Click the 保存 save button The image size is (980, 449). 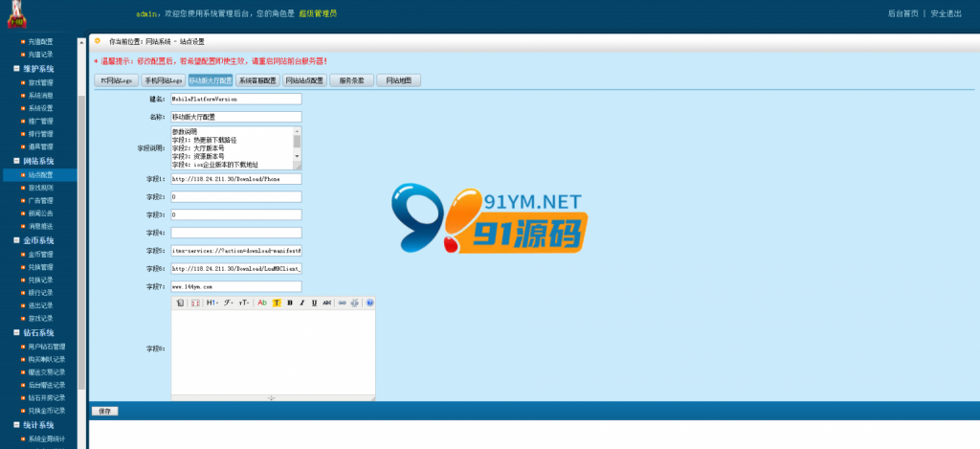[104, 412]
